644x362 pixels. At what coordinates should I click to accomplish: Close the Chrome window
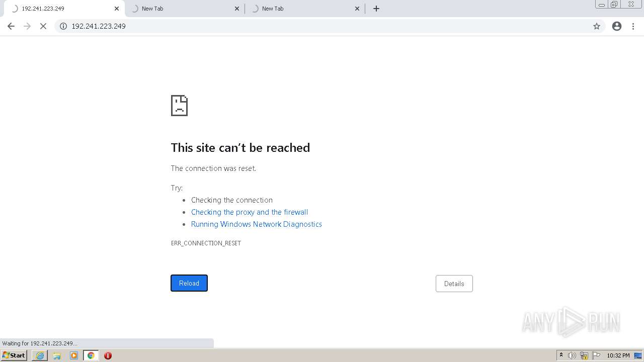[631, 5]
